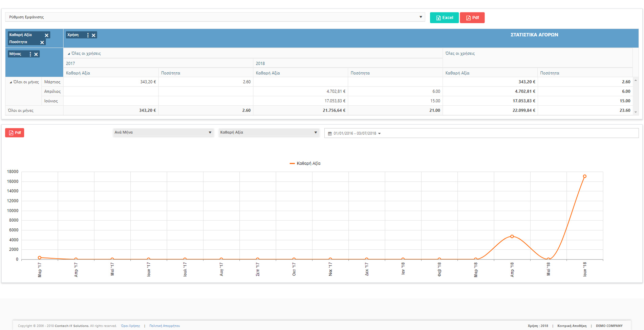This screenshot has width=644, height=330.
Task: Click the 4.702,81 € cell under 2018
Action: (300, 91)
